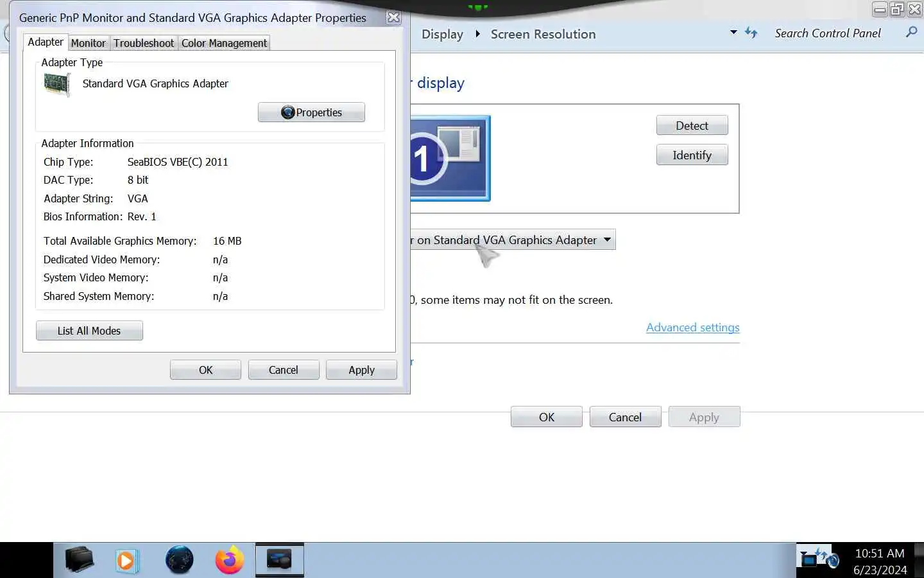Viewport: 924px width, 578px height.
Task: Open the Standard VGA Graphics Adapter dropdown
Action: pos(513,240)
